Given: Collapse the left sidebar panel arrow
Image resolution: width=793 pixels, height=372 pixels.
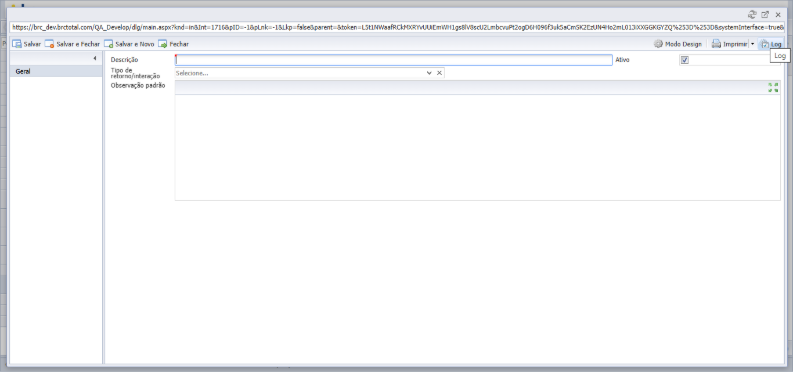Looking at the screenshot, I should (x=95, y=59).
